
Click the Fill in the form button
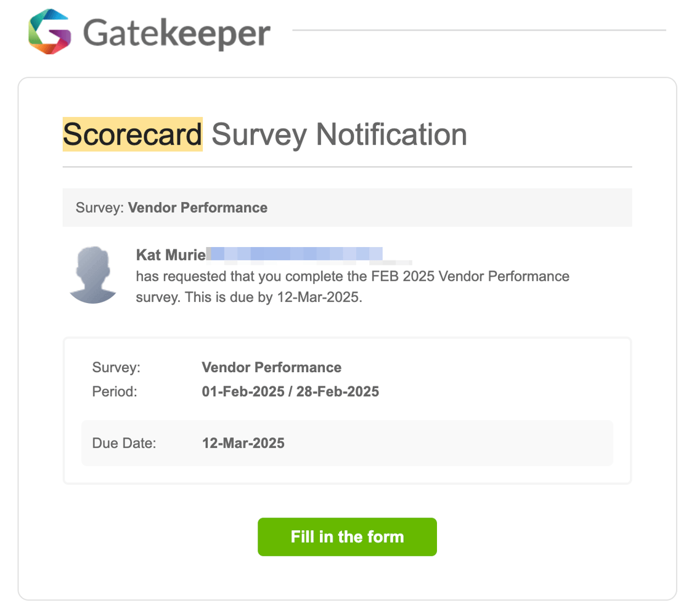pyautogui.click(x=347, y=537)
